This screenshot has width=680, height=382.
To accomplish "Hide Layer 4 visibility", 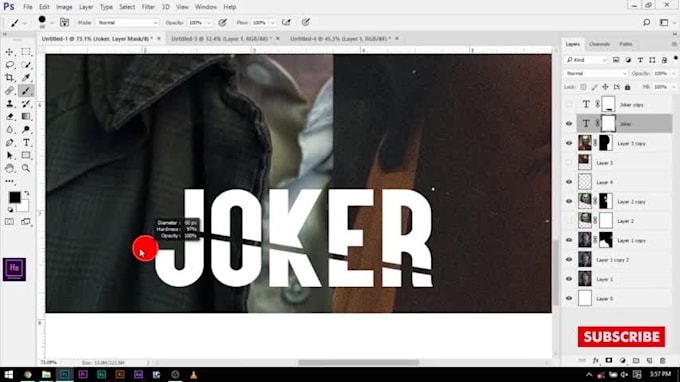I will [569, 182].
